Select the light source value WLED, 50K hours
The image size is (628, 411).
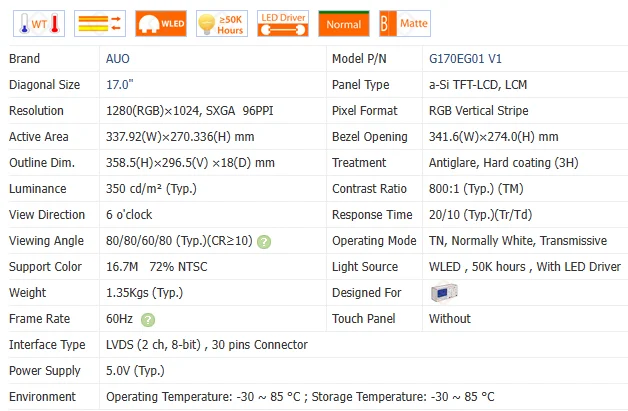click(477, 267)
